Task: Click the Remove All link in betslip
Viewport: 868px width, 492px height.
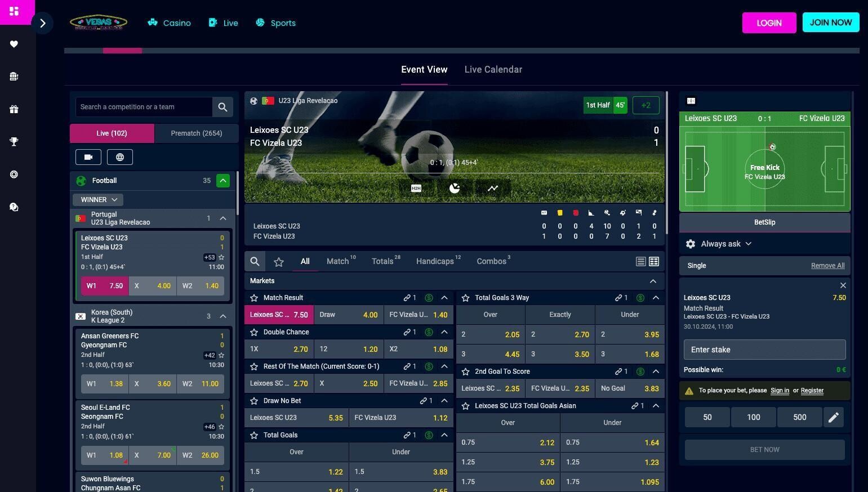Action: click(x=827, y=266)
